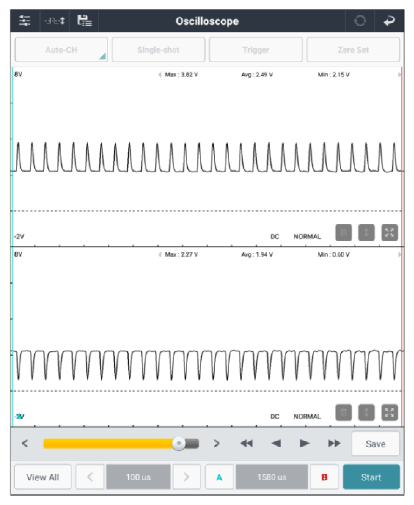Image resolution: width=414 pixels, height=505 pixels.
Task: Click the yellow playback position slider knob
Action: (x=179, y=443)
